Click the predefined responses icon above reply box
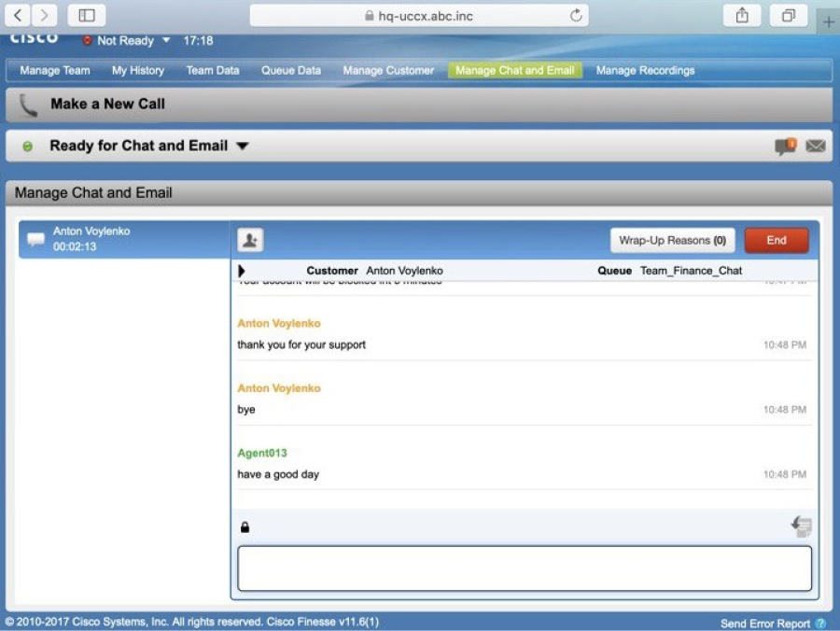The image size is (840, 631). [802, 526]
